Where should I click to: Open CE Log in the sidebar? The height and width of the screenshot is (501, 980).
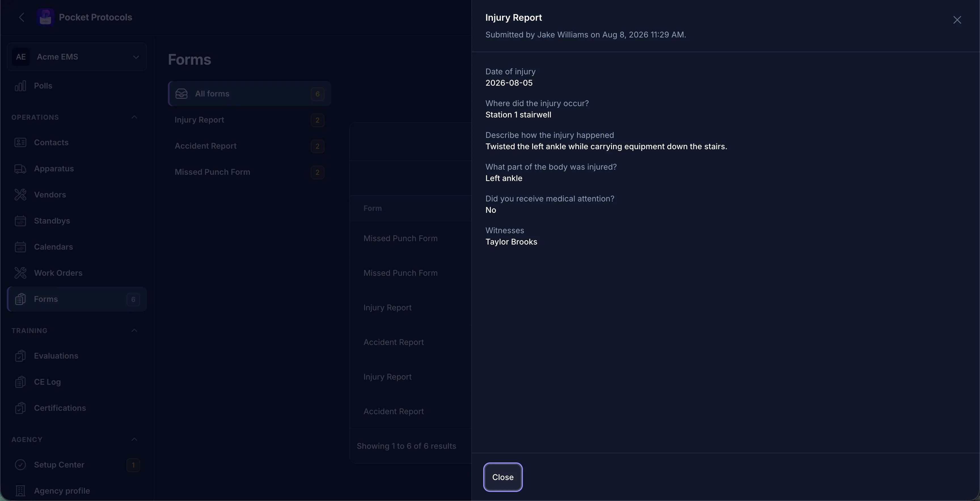[77, 382]
